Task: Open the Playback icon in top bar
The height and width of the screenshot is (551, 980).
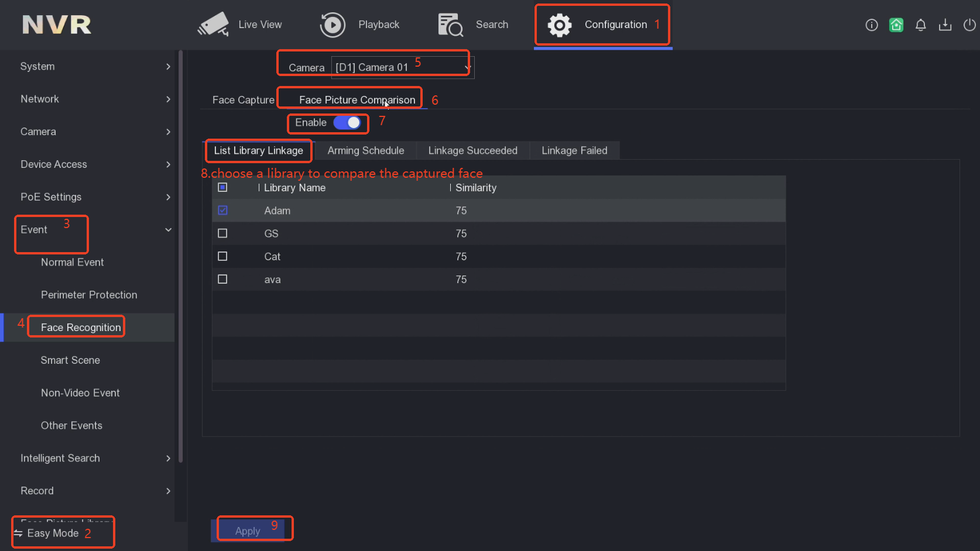Action: [x=333, y=25]
